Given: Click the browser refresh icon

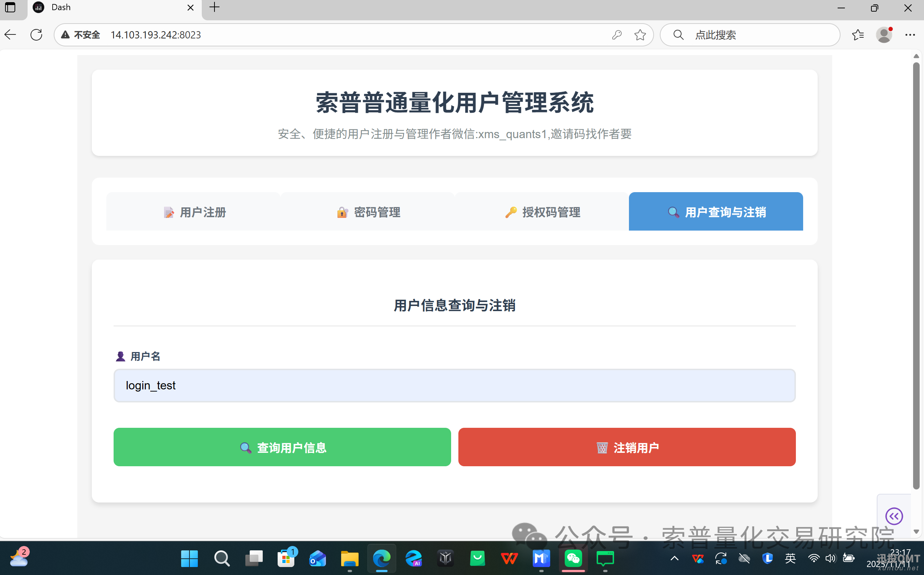Looking at the screenshot, I should tap(36, 34).
